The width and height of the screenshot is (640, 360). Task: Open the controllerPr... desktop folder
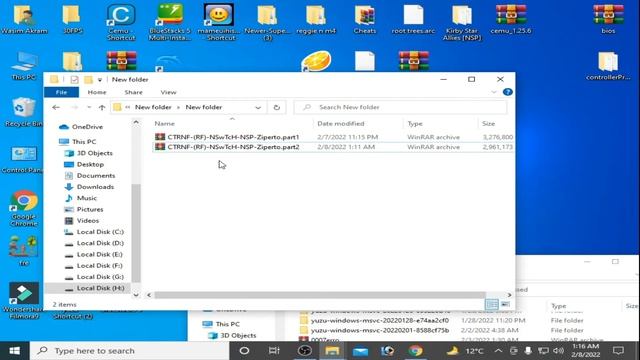pos(608,65)
